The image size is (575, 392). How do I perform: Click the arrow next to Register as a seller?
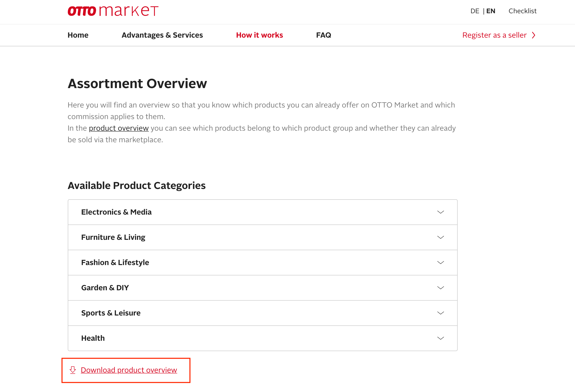(x=534, y=35)
